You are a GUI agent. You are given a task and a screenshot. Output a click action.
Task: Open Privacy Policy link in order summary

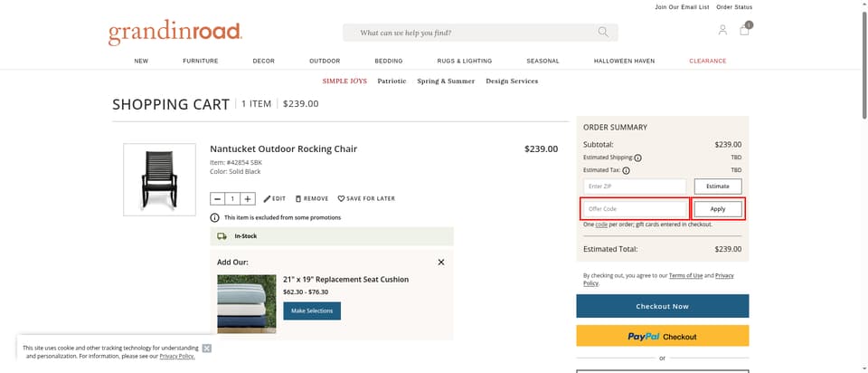(724, 275)
